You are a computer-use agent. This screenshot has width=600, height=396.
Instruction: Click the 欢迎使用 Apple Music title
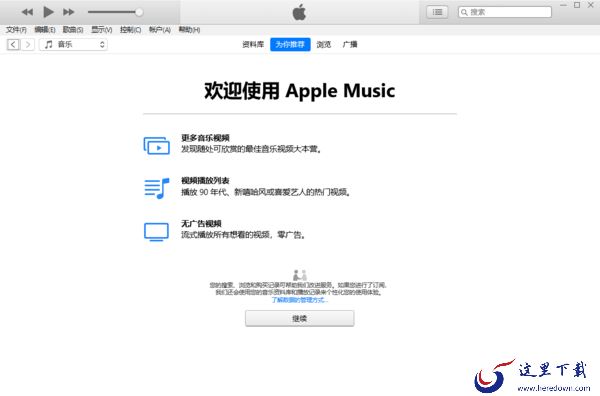click(300, 91)
